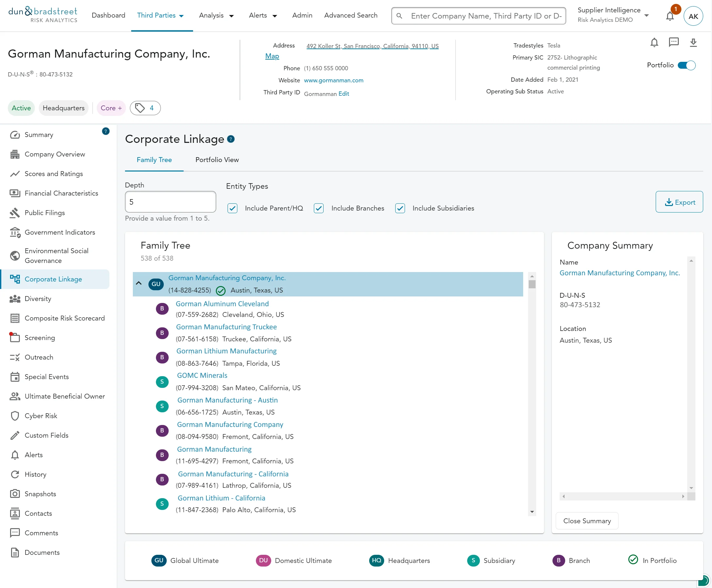Collapse the Gorman Manufacturing Company tree node

pos(139,283)
